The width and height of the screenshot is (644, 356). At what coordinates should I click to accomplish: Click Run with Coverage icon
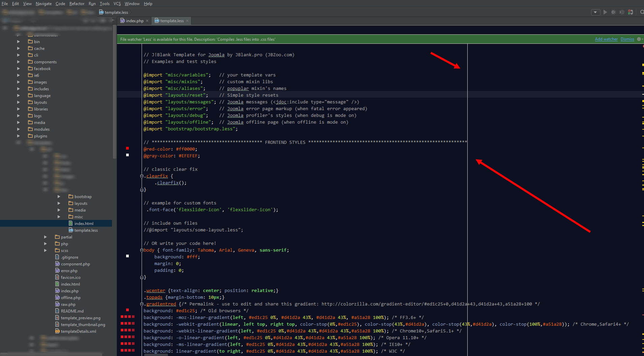(622, 12)
